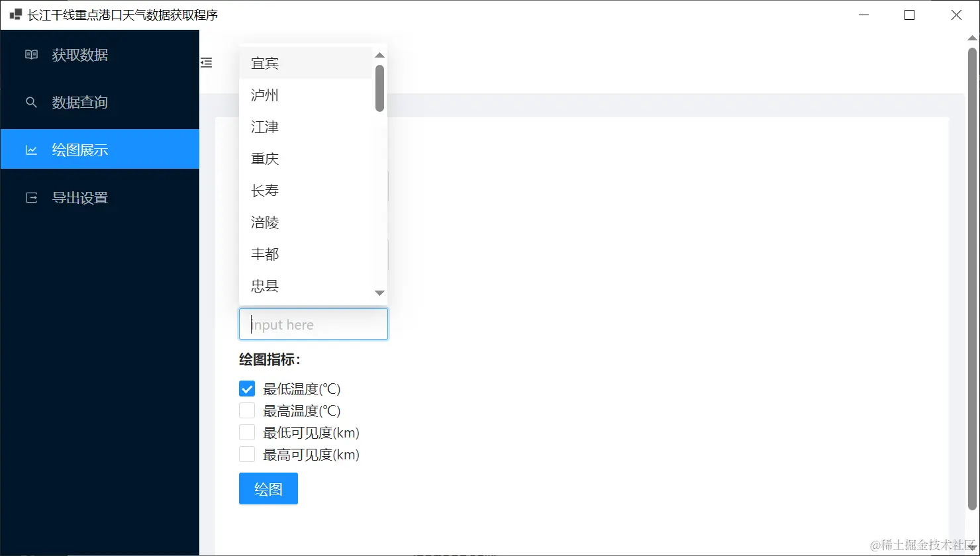Minimize the application window
The height and width of the screenshot is (556, 980).
coord(863,15)
